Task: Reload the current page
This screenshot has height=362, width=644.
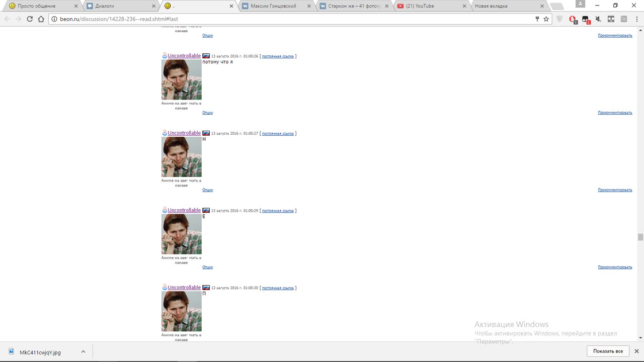Action: pos(30,19)
